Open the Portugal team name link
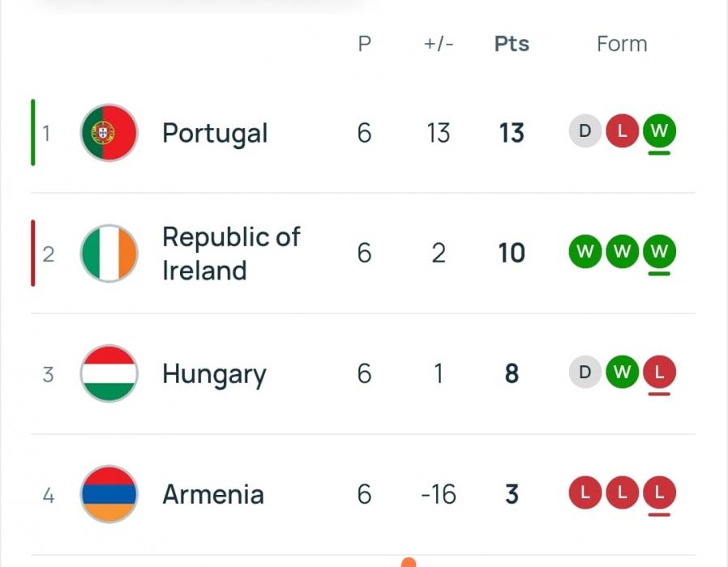Image resolution: width=728 pixels, height=567 pixels. (215, 133)
